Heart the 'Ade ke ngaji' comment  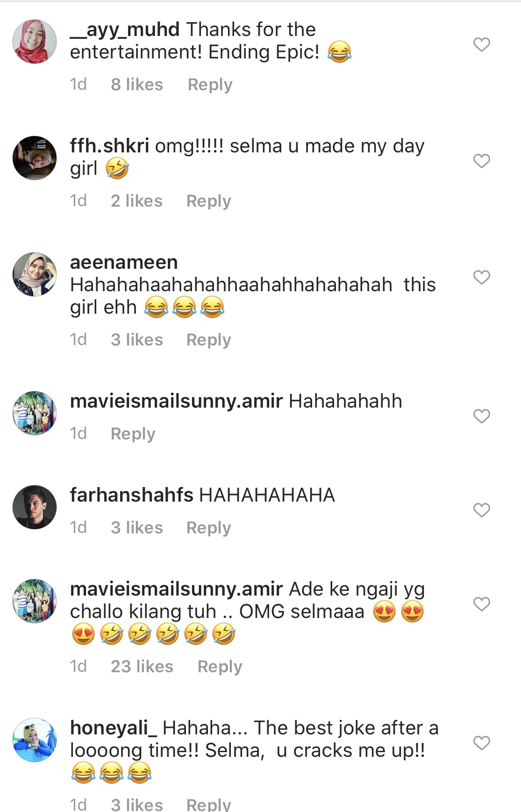pyautogui.click(x=481, y=604)
